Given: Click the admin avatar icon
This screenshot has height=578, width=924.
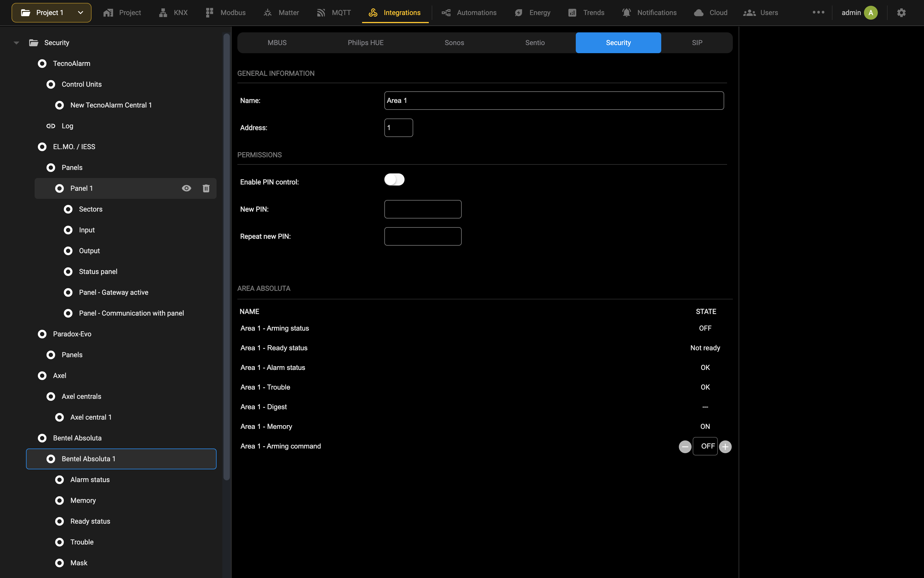Looking at the screenshot, I should [871, 13].
